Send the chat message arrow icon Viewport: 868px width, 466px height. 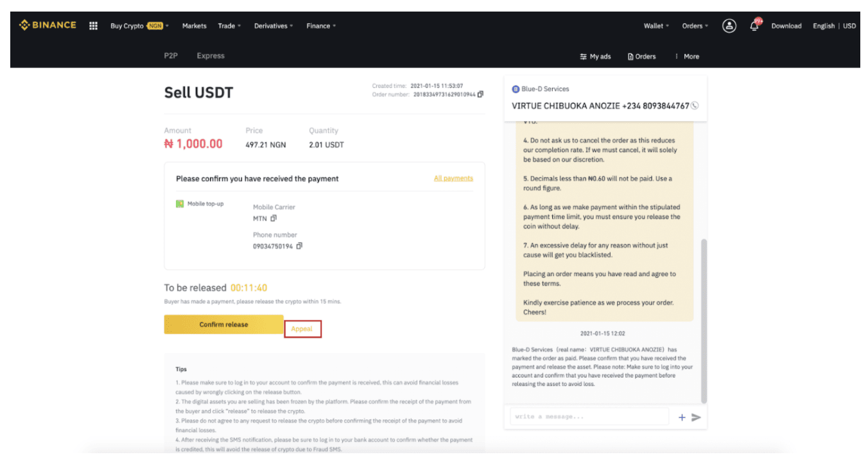696,417
